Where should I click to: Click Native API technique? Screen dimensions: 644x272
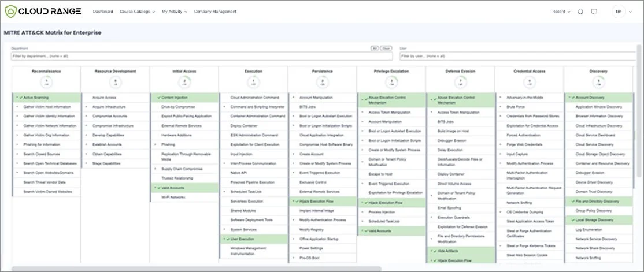[239, 173]
